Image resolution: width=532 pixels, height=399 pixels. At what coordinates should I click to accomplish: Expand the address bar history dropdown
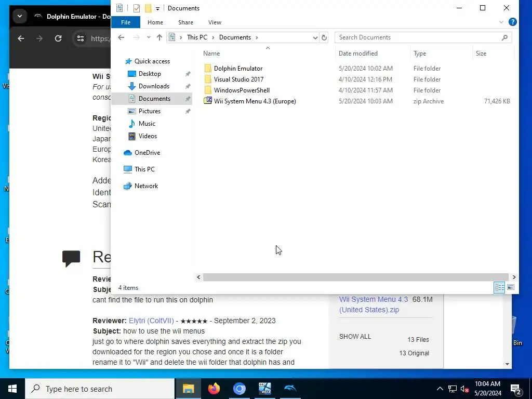click(315, 37)
